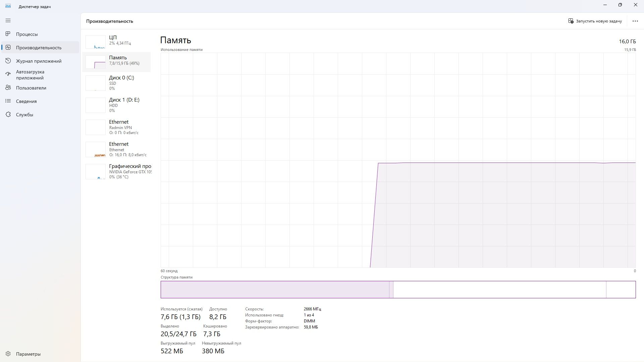Restore down the Task Manager window
Screen dimensions: 644x362
(x=620, y=5)
